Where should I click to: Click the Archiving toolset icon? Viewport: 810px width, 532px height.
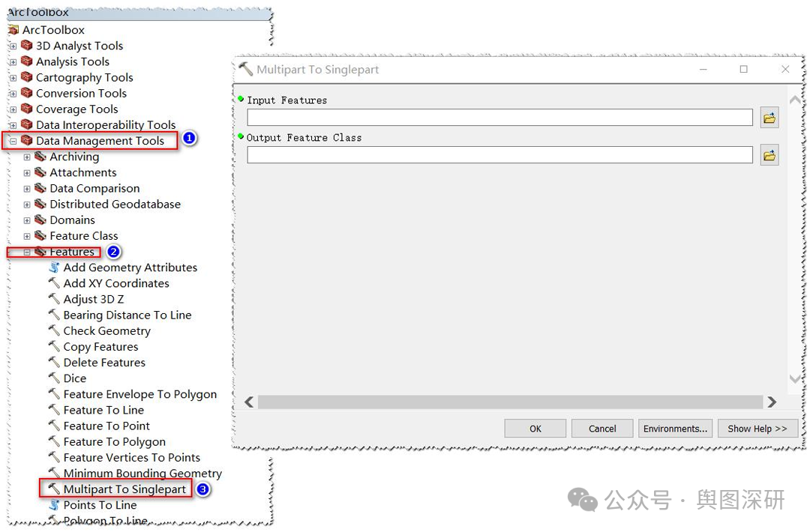(40, 157)
